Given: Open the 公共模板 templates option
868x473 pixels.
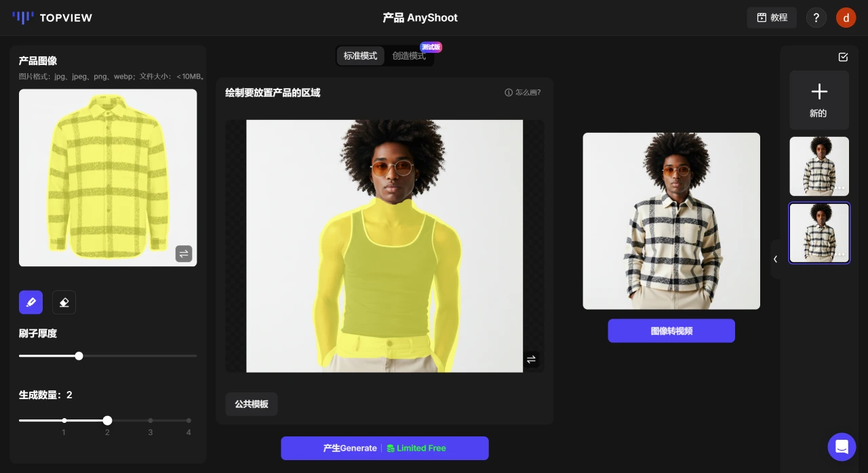Looking at the screenshot, I should (251, 404).
